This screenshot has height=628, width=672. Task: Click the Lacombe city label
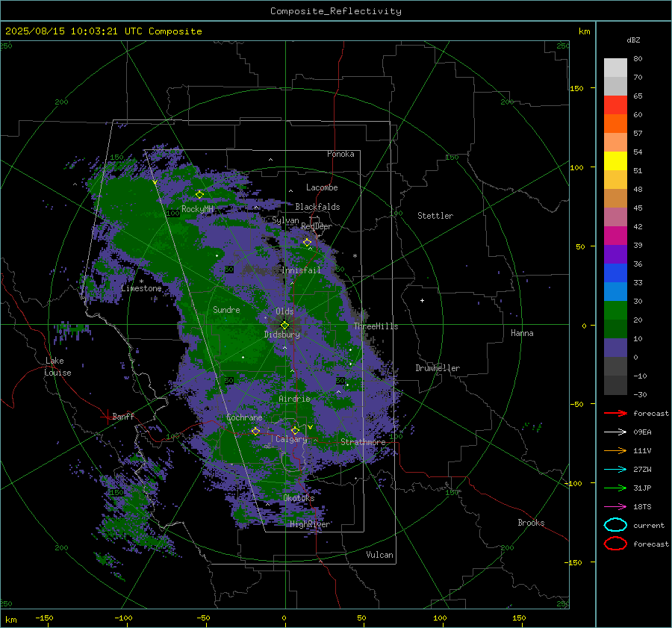pos(321,187)
